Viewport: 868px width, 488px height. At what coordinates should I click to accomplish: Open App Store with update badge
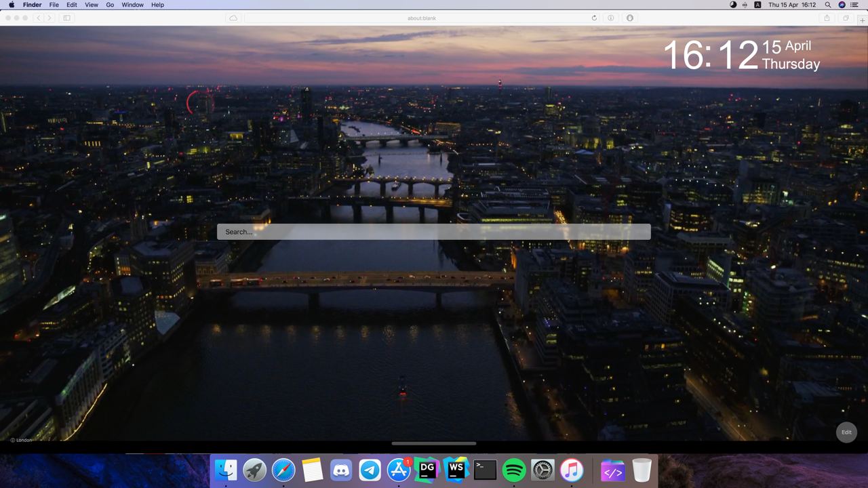click(x=399, y=470)
